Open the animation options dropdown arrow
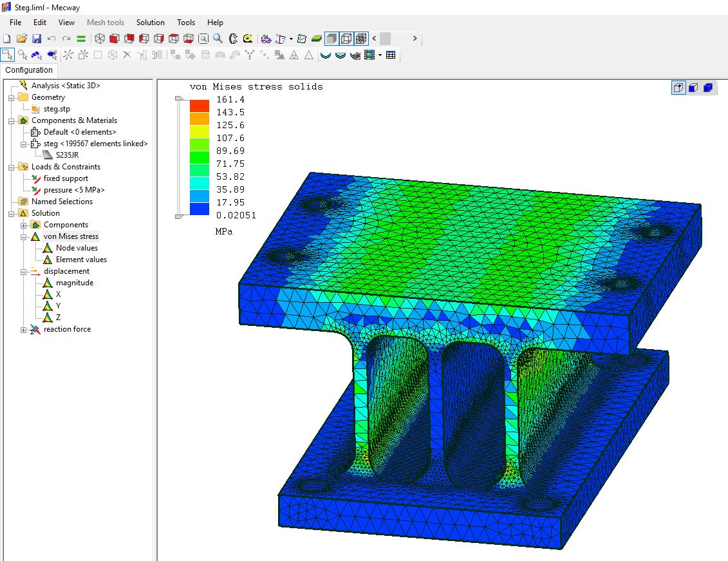The image size is (728, 561). (380, 55)
